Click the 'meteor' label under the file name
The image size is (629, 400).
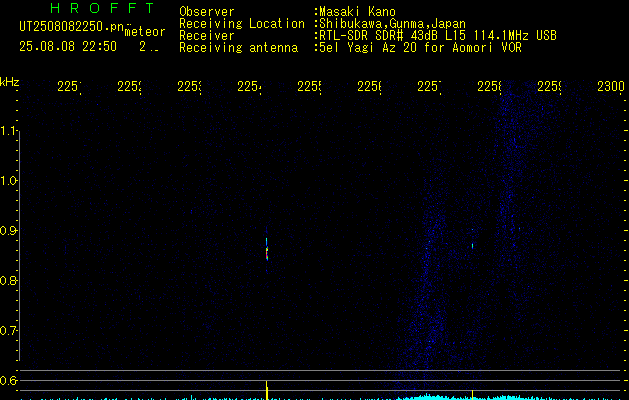point(145,32)
